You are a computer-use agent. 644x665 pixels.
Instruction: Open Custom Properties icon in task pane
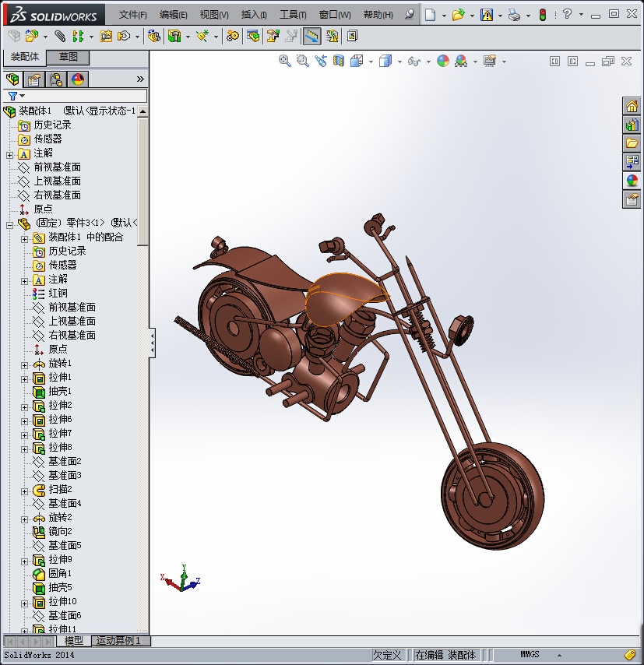[632, 199]
